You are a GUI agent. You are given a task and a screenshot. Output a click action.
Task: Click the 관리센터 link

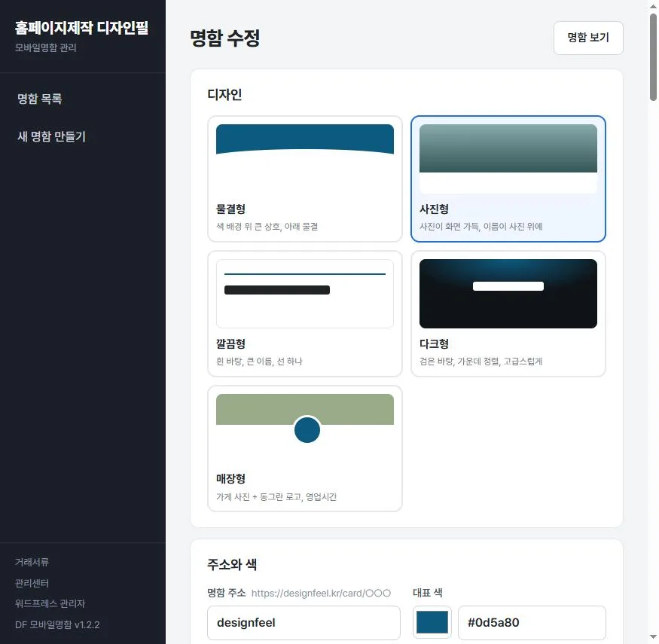[32, 583]
